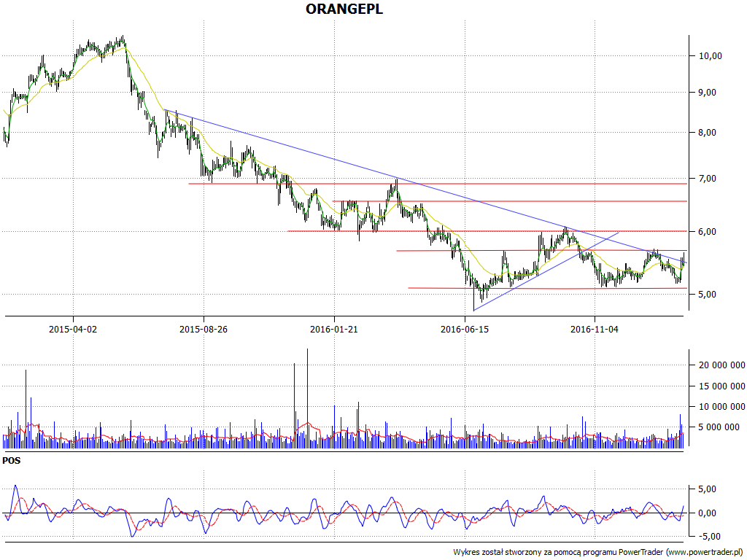747x560 pixels.
Task: Click the 5 000 000 volume label
Action: coord(719,427)
